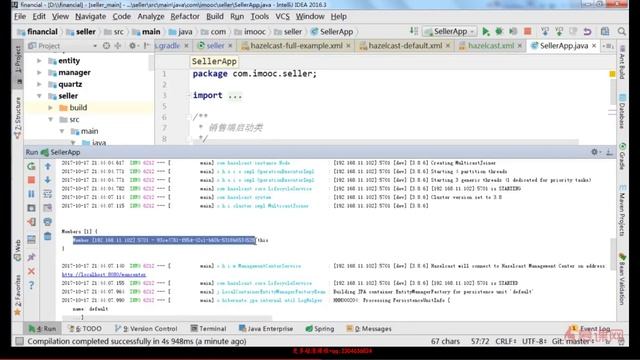Open the Refactor menu
This screenshot has width=640, height=360.
coord(185,16)
